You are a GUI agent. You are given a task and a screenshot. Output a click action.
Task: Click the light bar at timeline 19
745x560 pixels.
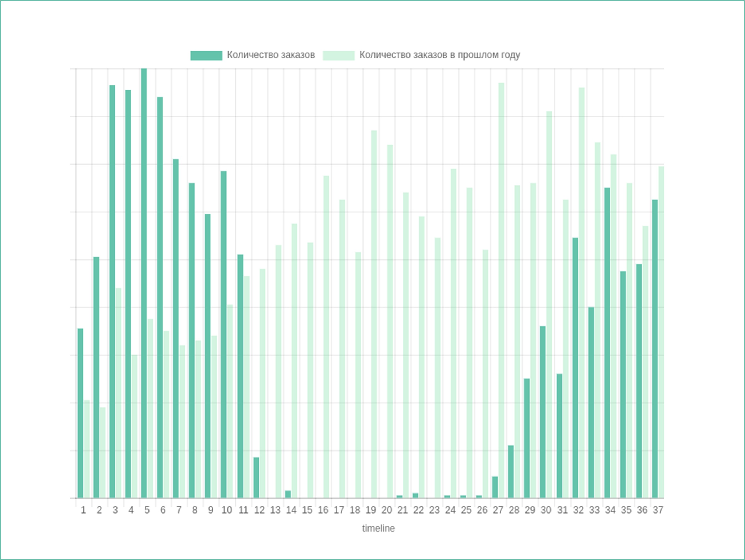pyautogui.click(x=374, y=314)
